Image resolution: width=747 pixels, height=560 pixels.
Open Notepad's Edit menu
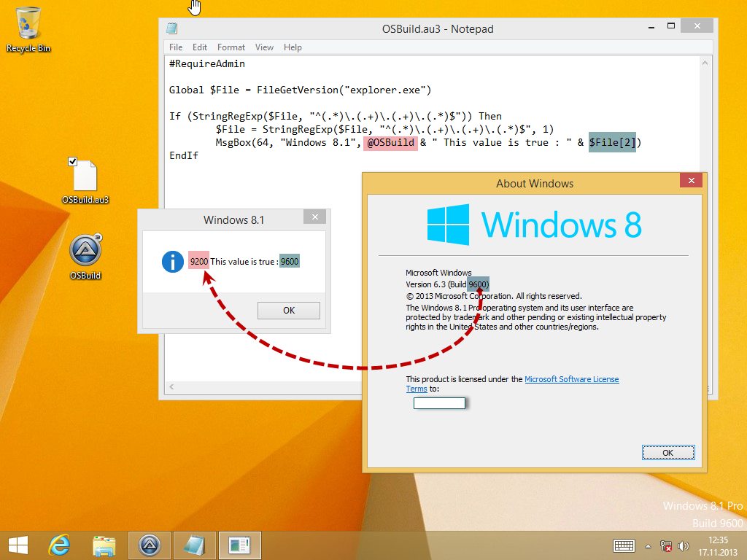point(200,47)
